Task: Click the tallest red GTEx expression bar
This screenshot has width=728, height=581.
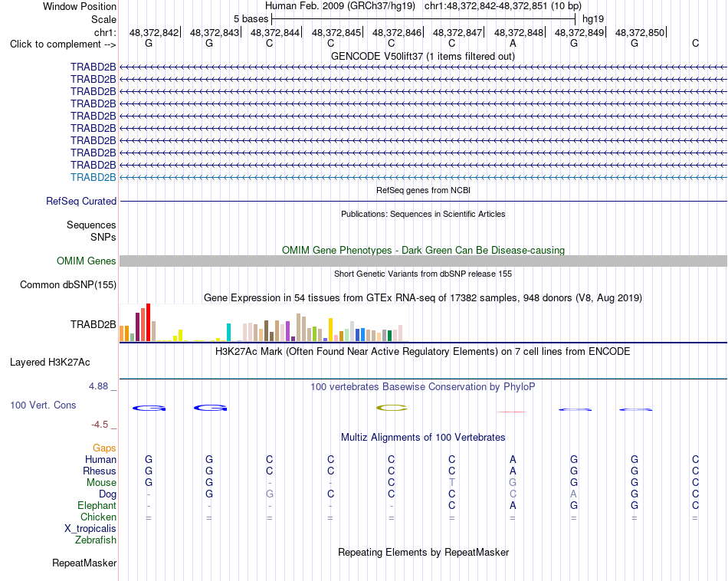Action: tap(149, 323)
